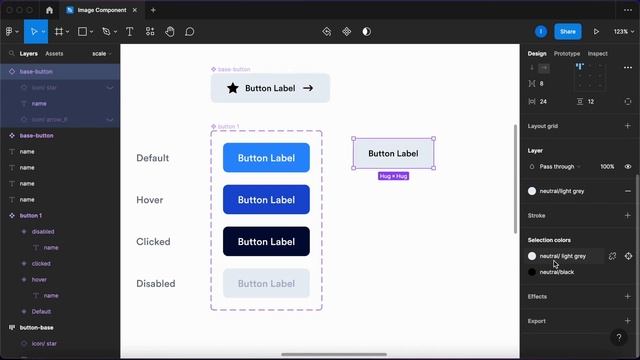The image size is (640, 360).
Task: Remove the neutral/light grey fill with minus
Action: [628, 191]
